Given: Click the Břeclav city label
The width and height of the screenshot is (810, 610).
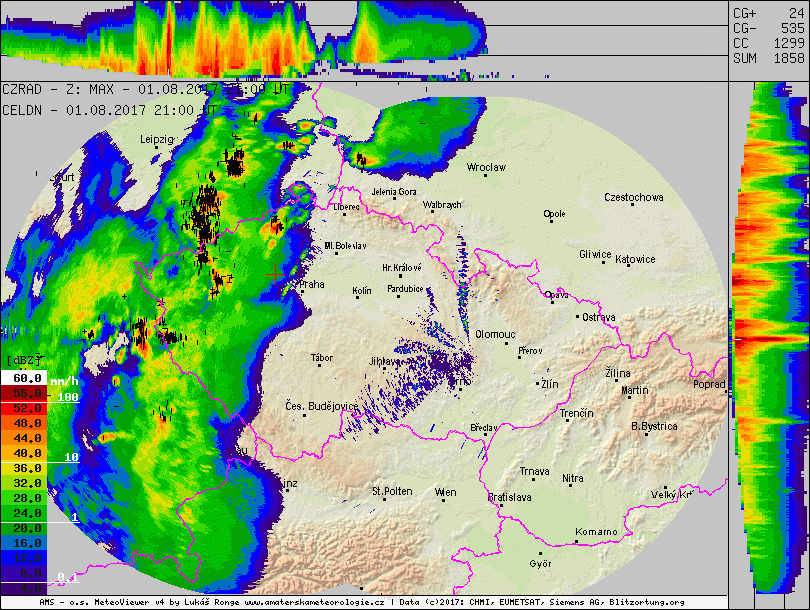Looking at the screenshot, I should (484, 428).
